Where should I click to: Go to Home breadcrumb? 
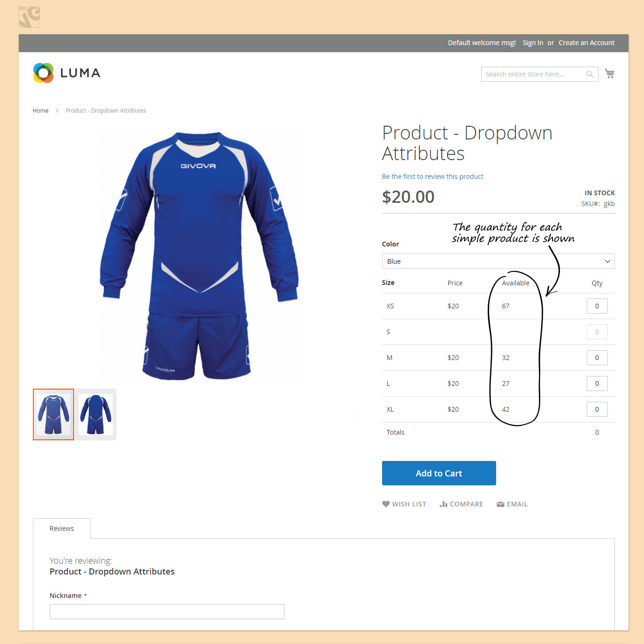[x=41, y=111]
